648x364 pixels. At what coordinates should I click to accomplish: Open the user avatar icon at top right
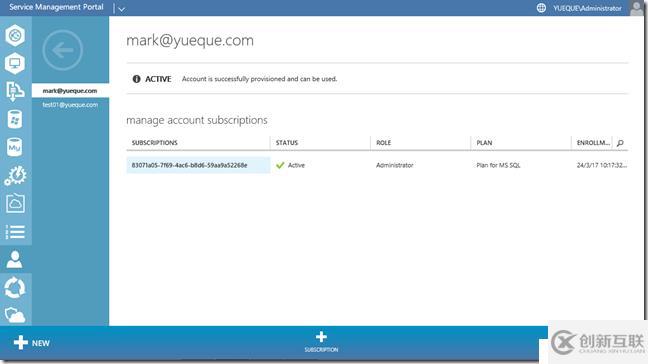click(637, 8)
